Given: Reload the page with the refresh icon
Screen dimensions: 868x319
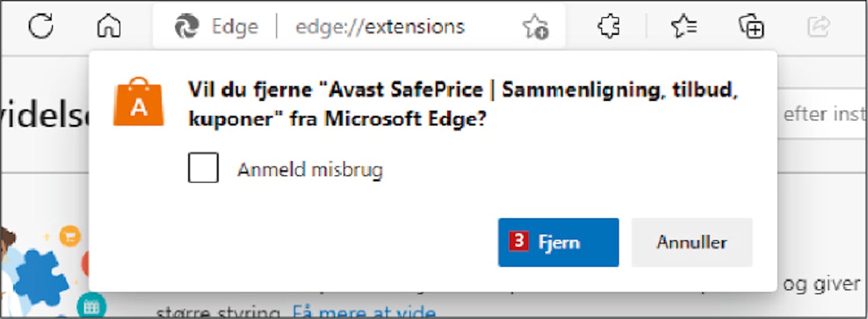Looking at the screenshot, I should pyautogui.click(x=41, y=27).
